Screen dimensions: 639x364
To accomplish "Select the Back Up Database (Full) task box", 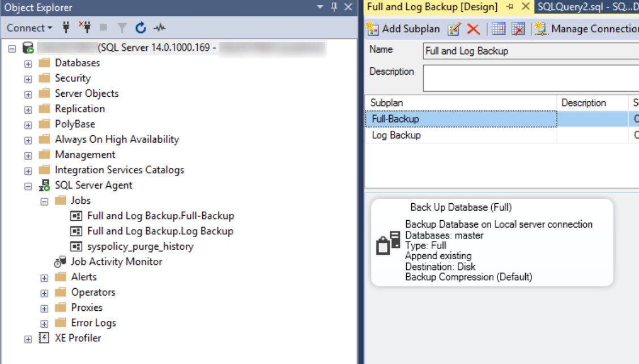I will pos(492,242).
